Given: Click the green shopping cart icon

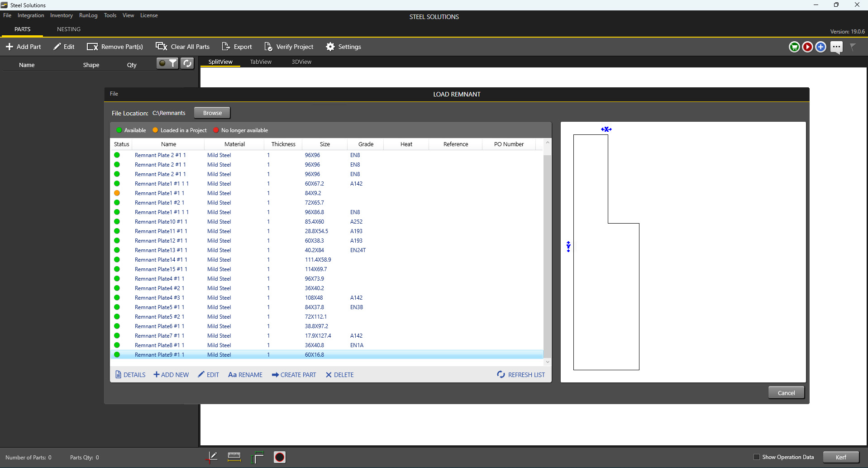Looking at the screenshot, I should point(794,47).
